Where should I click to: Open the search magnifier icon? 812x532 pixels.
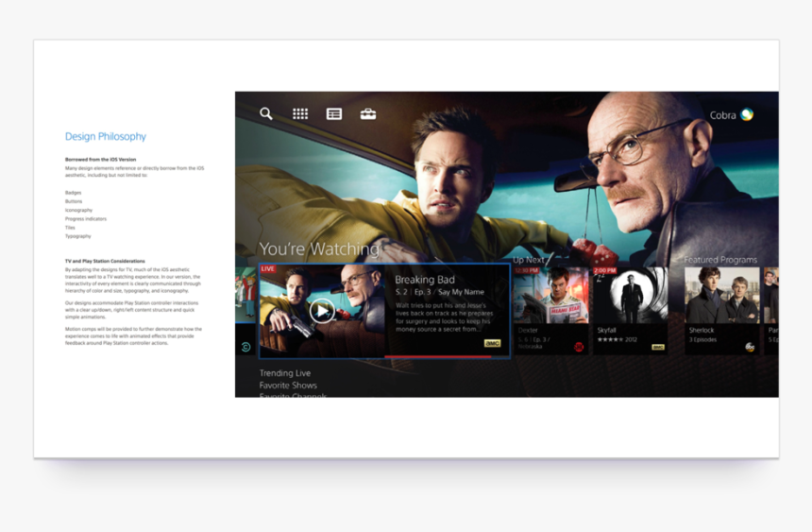(266, 113)
